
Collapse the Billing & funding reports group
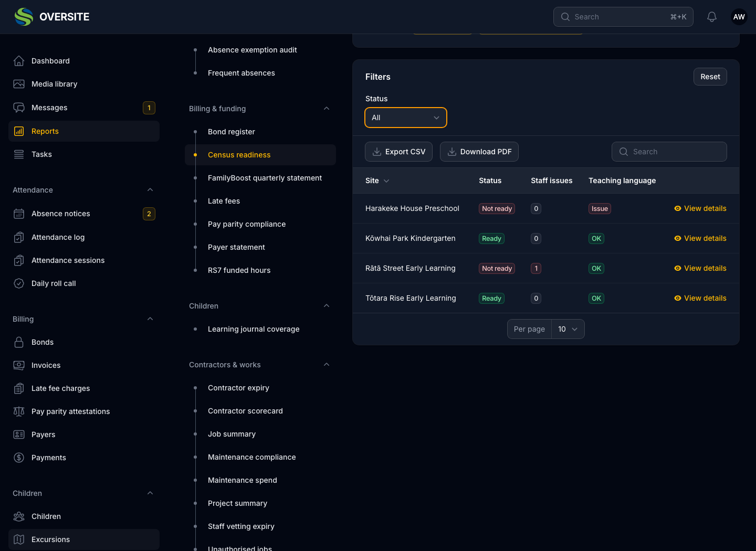327,109
